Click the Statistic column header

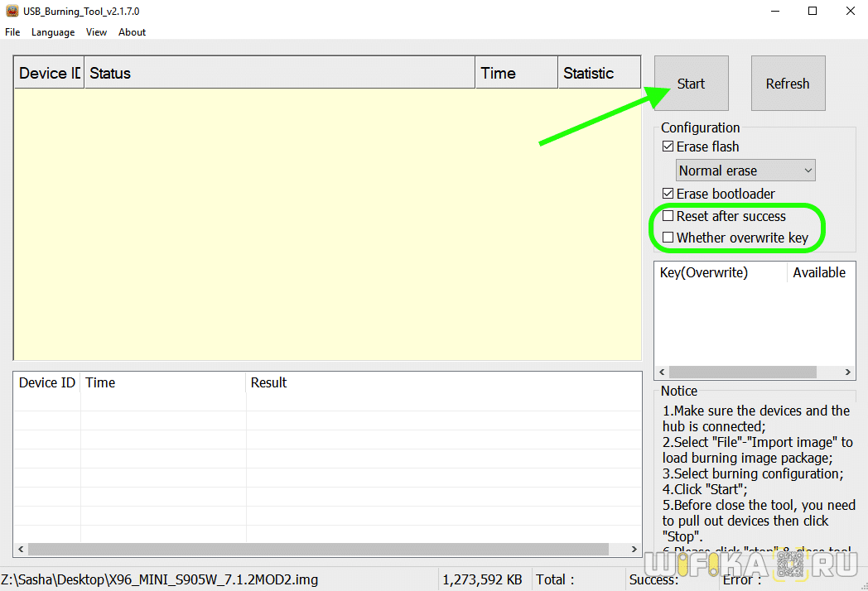click(x=598, y=73)
